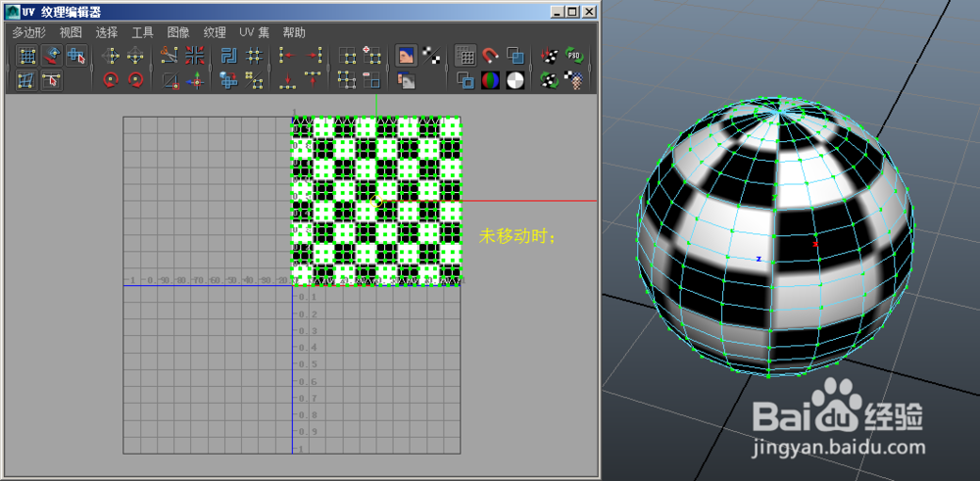The width and height of the screenshot is (980, 481).
Task: Flip selected UVs in V direction
Action: coord(135,56)
